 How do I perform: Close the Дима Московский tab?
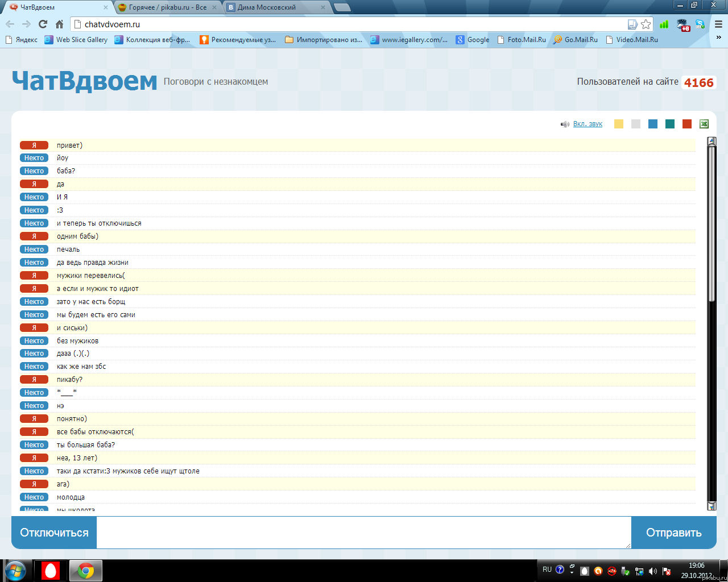point(323,7)
